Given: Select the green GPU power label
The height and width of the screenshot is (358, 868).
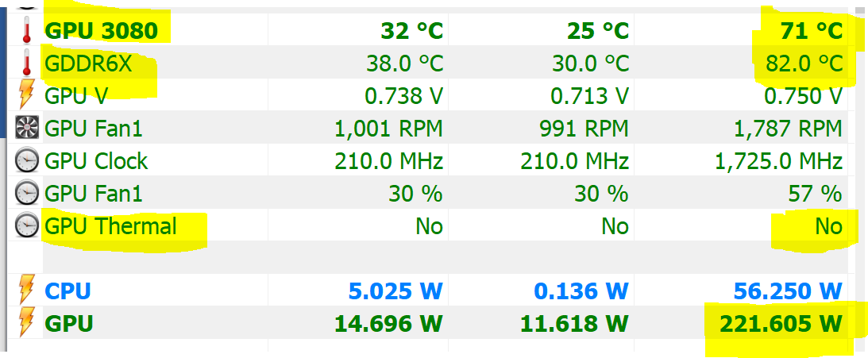Looking at the screenshot, I should 68,324.
